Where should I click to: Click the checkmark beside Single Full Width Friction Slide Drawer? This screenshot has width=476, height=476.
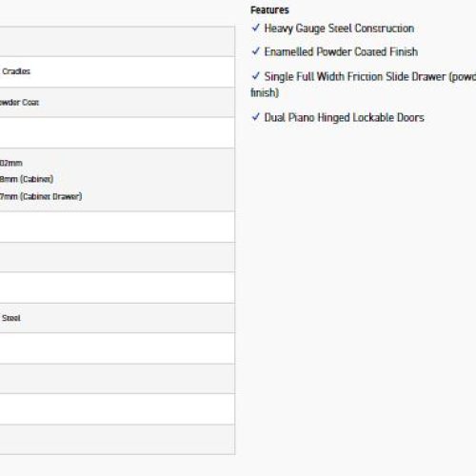(256, 76)
